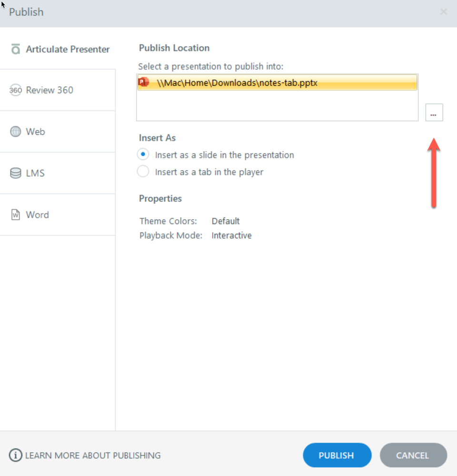Viewport: 457px width, 476px height.
Task: Open the Web publish tab
Action: tap(36, 132)
